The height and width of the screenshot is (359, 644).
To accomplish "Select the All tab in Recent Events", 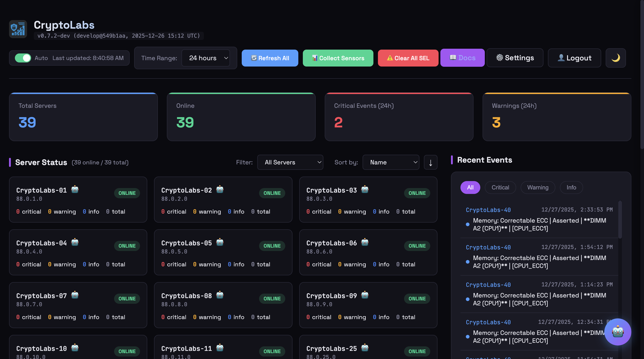I will point(470,187).
